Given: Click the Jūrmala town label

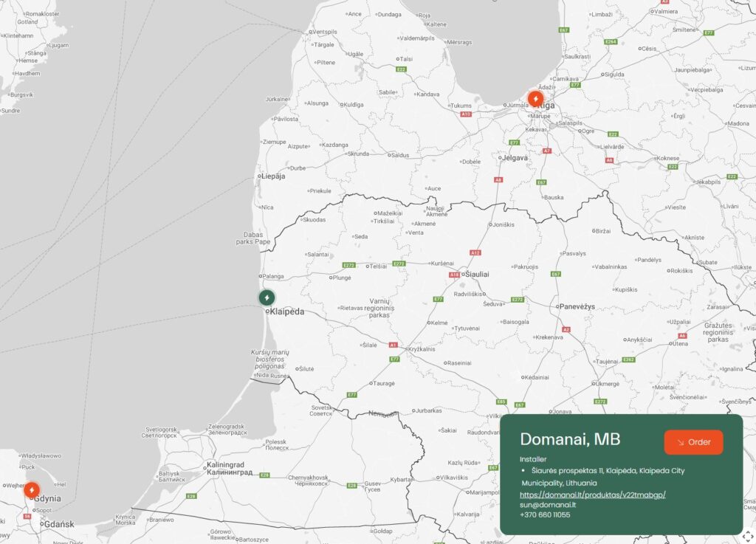Looking at the screenshot, I should coord(518,105).
